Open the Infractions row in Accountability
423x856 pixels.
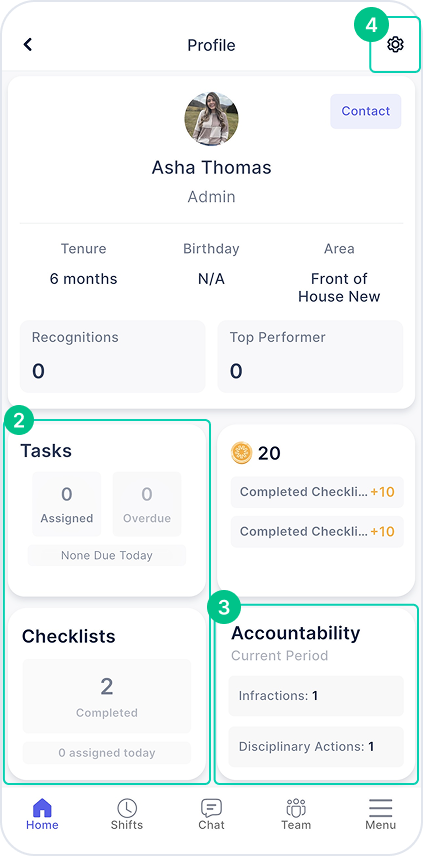(x=316, y=696)
